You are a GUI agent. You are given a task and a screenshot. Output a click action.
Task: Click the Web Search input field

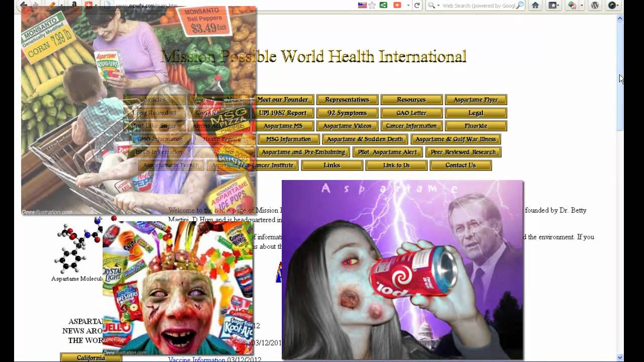click(478, 5)
